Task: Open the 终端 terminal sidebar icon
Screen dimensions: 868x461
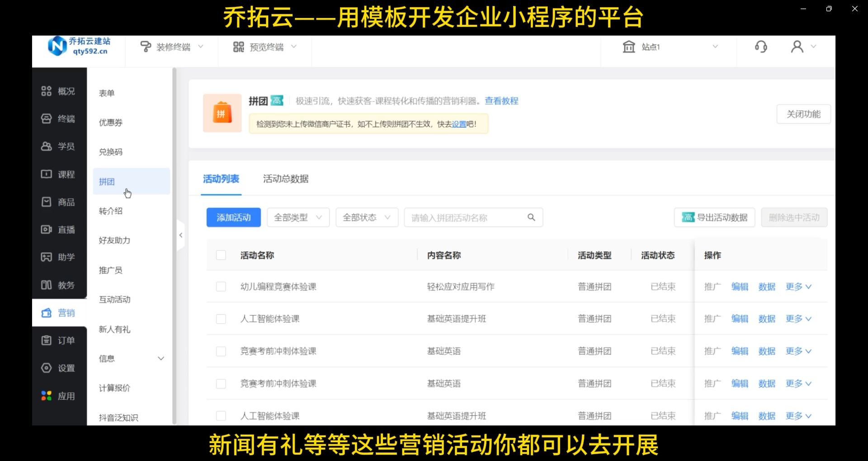Action: [x=46, y=119]
